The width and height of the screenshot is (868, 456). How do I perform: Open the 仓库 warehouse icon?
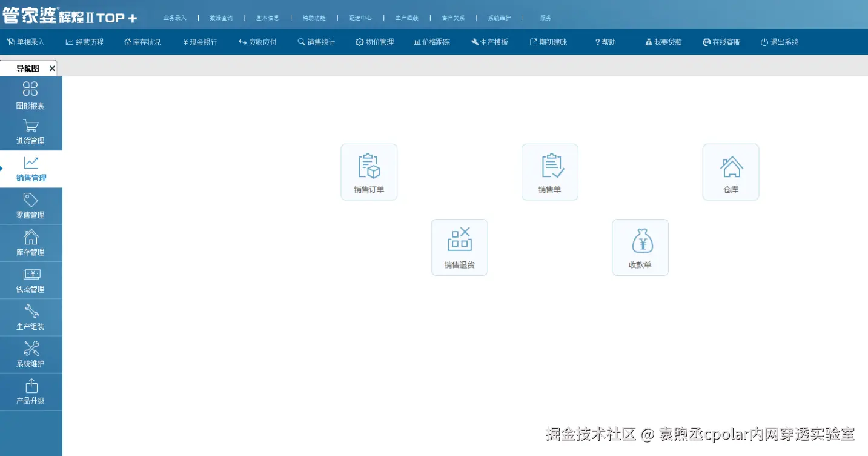[x=731, y=172]
